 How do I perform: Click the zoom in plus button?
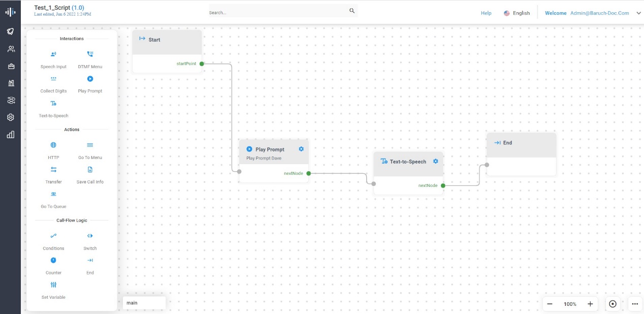pyautogui.click(x=590, y=304)
